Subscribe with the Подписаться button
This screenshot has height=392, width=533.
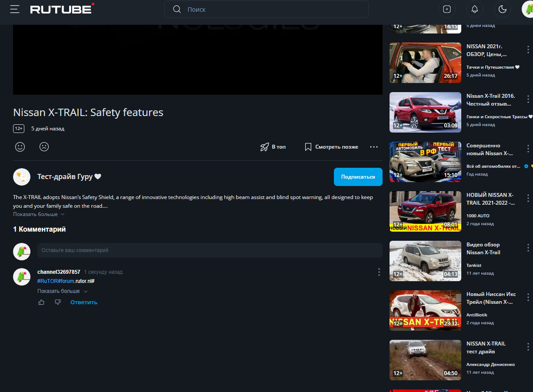tap(358, 177)
